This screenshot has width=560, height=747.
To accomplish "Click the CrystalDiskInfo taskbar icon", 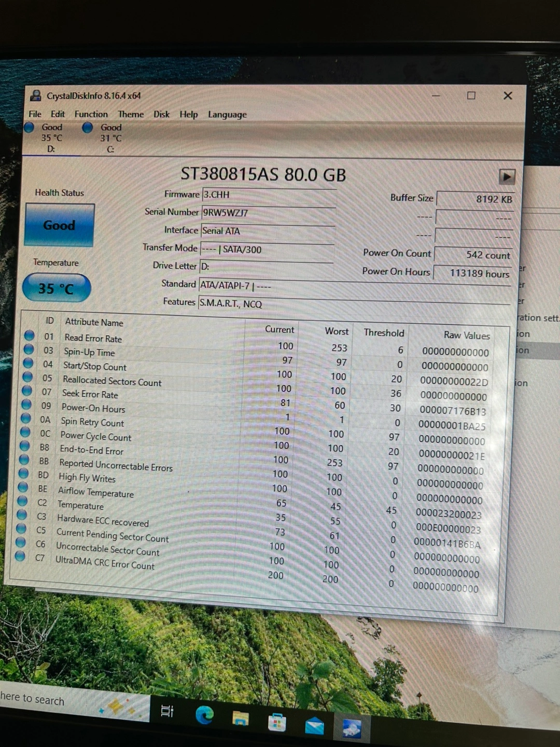I will (x=352, y=729).
